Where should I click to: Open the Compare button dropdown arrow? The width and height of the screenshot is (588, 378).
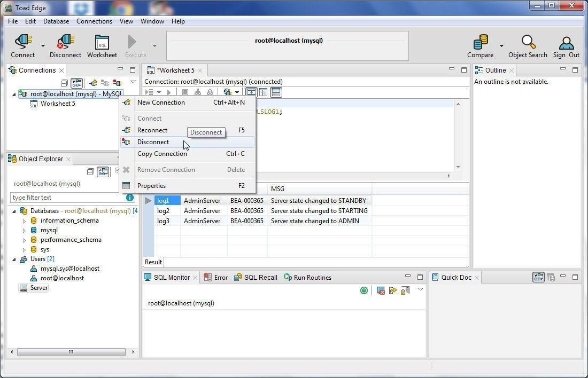pos(501,46)
